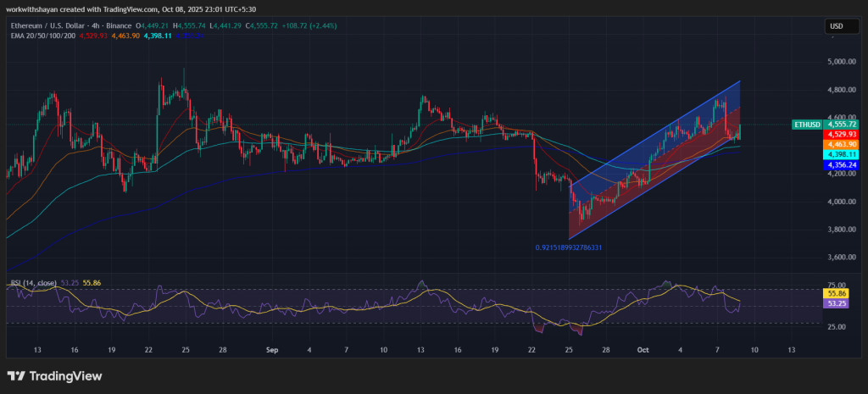Click the TradingView logo icon
The width and height of the screenshot is (868, 394).
(18, 375)
